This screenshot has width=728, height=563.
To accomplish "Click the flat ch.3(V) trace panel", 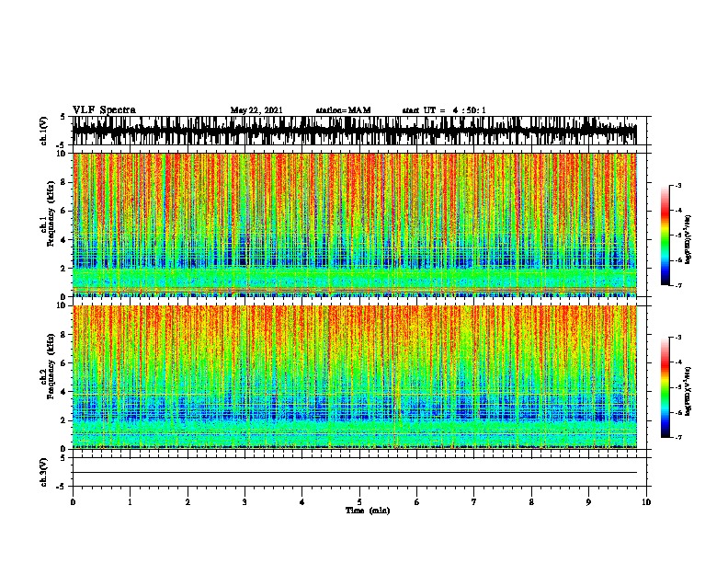I will 359,472.
